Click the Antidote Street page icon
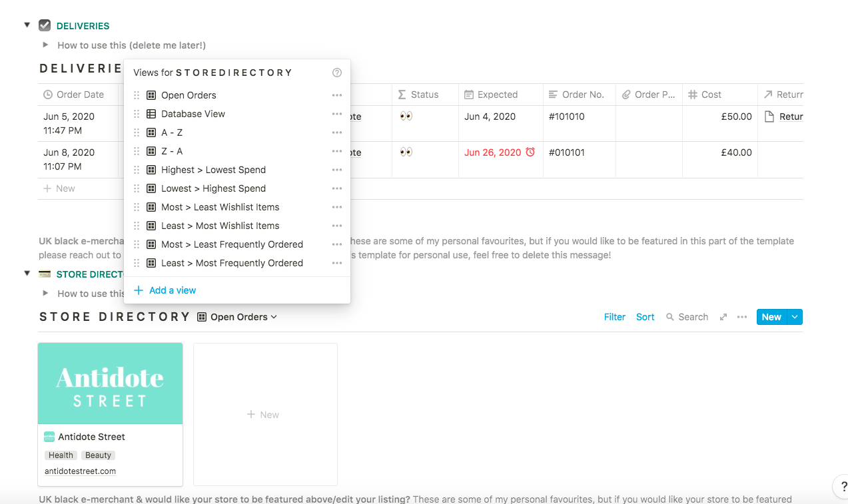Viewport: 848px width, 504px height. (x=49, y=437)
